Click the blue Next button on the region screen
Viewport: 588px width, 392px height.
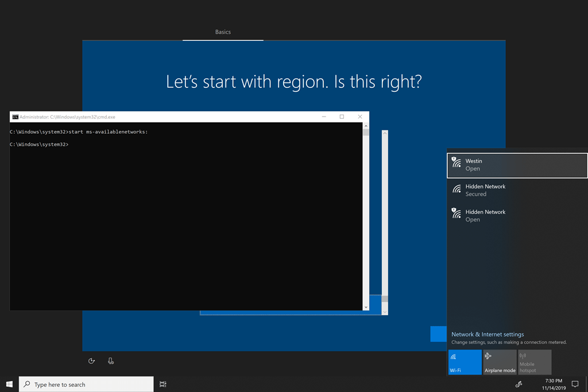(438, 333)
